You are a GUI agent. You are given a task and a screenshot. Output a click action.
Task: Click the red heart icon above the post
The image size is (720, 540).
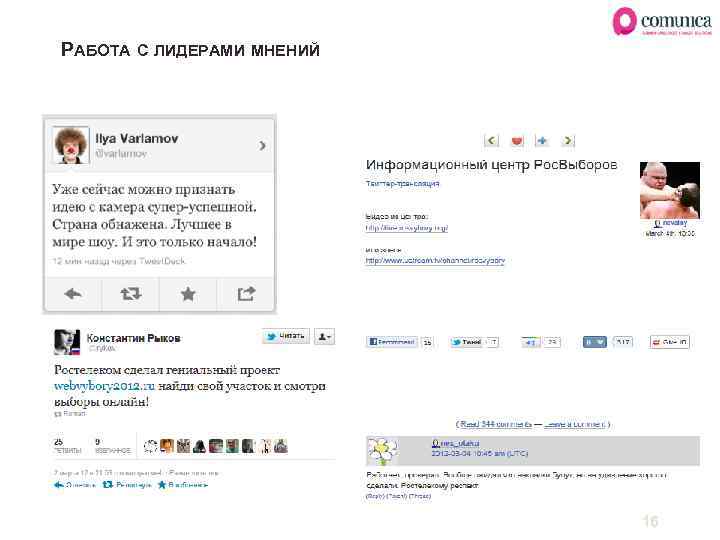click(517, 141)
